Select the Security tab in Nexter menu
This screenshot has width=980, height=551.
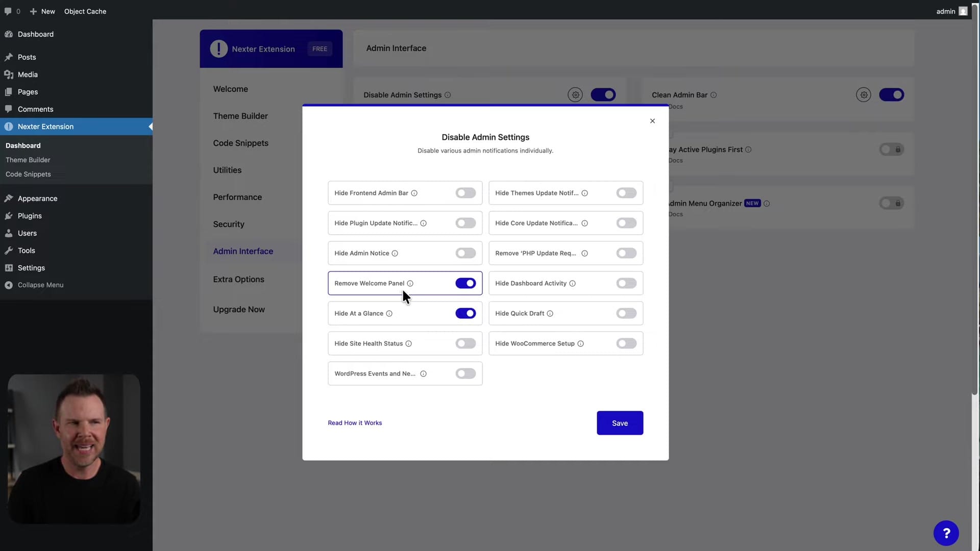click(x=229, y=224)
